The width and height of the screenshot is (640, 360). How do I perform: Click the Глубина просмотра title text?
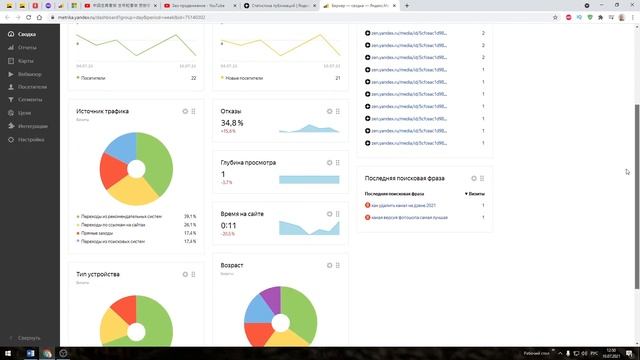coord(248,162)
